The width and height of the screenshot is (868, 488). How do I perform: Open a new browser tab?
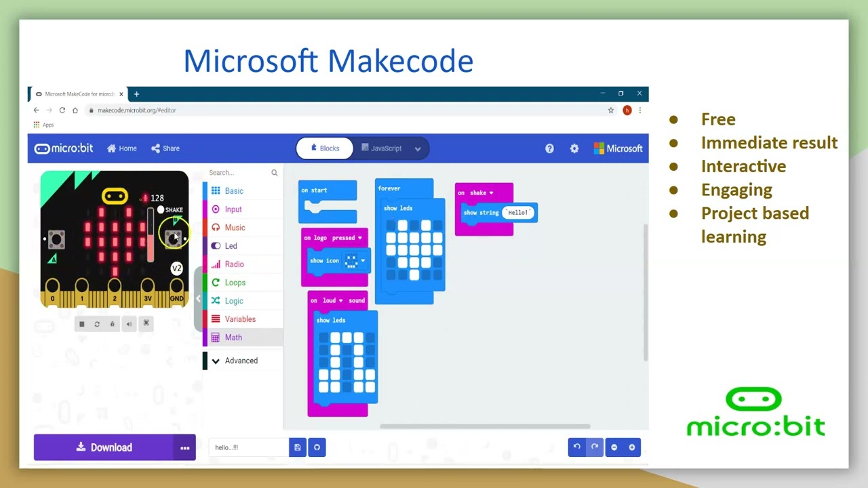coord(136,94)
